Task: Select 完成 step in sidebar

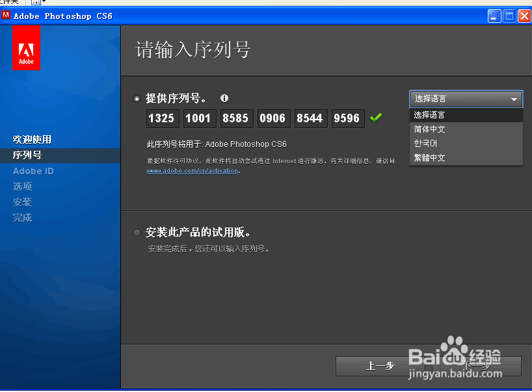Action: 22,218
